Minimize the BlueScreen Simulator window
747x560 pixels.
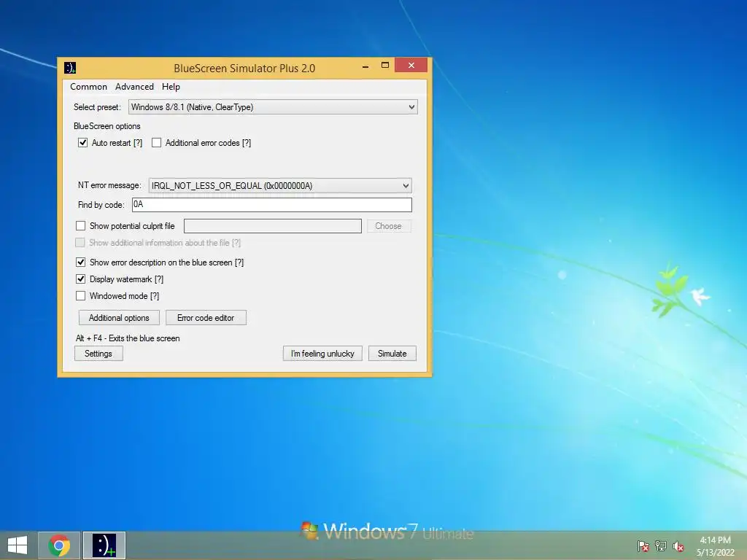point(365,66)
